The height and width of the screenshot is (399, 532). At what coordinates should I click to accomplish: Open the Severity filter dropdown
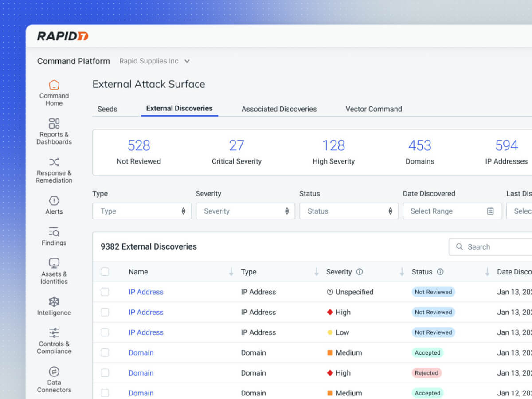click(245, 211)
